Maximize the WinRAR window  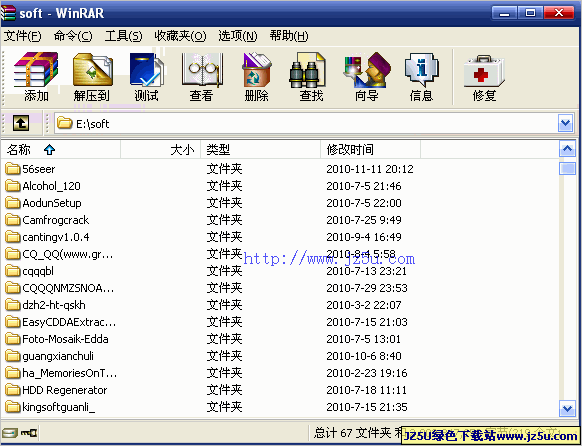[x=530, y=13]
